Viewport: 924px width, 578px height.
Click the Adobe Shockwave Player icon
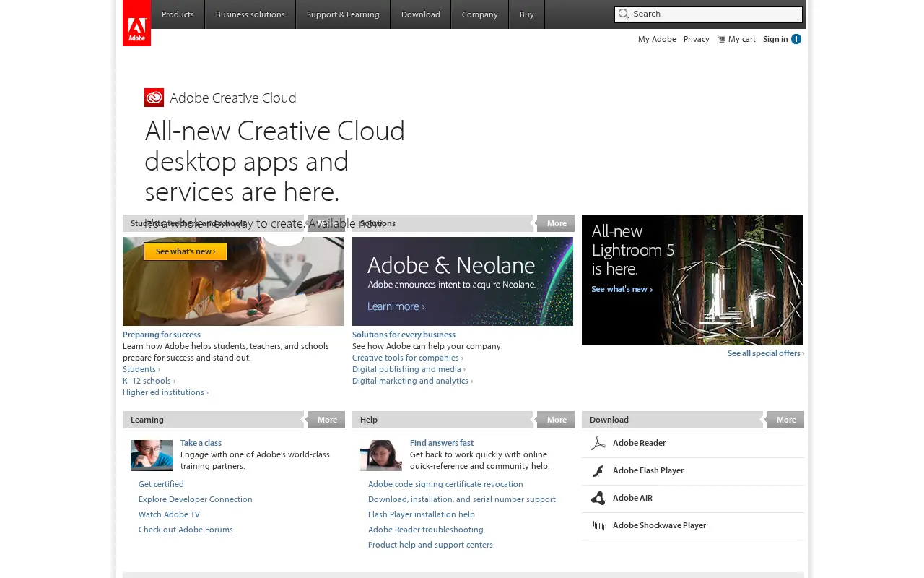(598, 525)
